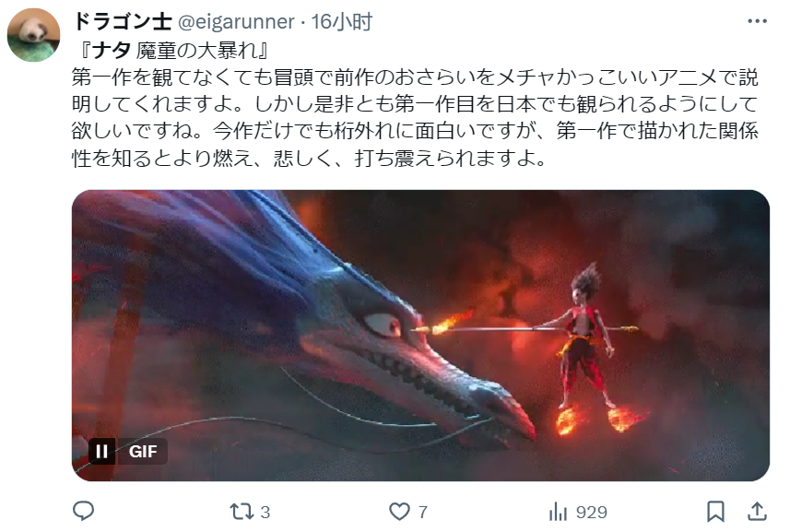The image size is (790, 532).
Task: Like the tweet with the heart icon
Action: (x=399, y=512)
